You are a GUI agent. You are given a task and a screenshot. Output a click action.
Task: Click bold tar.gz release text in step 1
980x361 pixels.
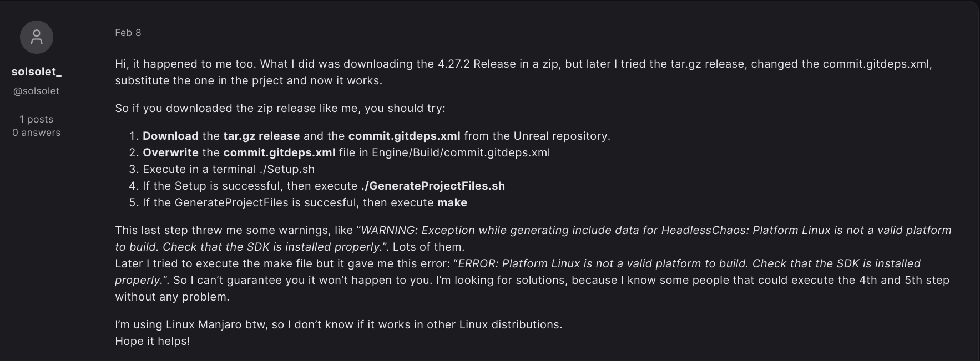[261, 136]
